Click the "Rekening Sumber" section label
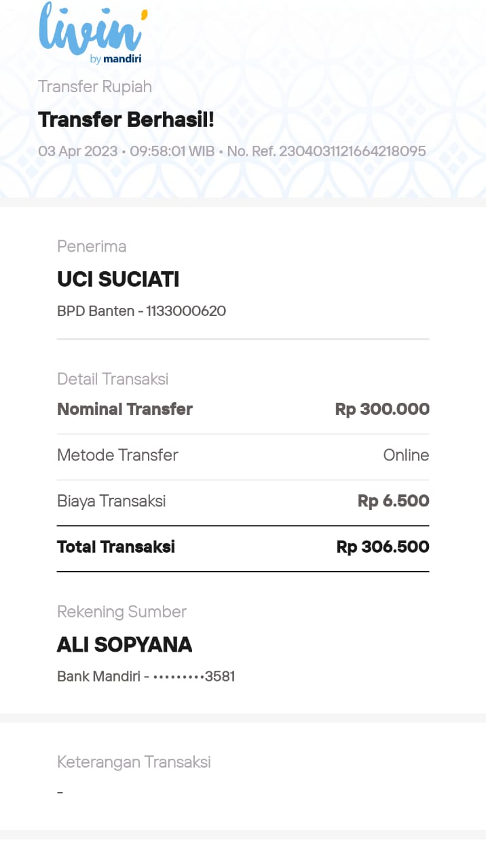 121,612
